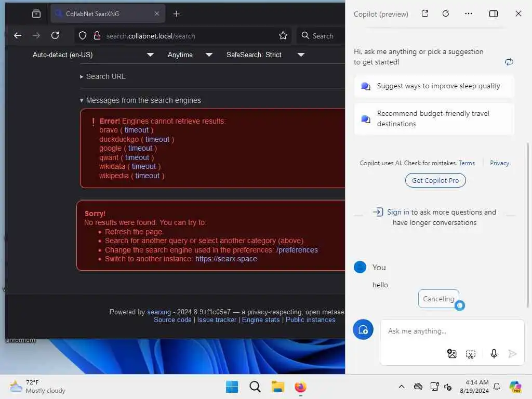Click the insecure connection padlock icon
This screenshot has height=399, width=532.
(97, 36)
